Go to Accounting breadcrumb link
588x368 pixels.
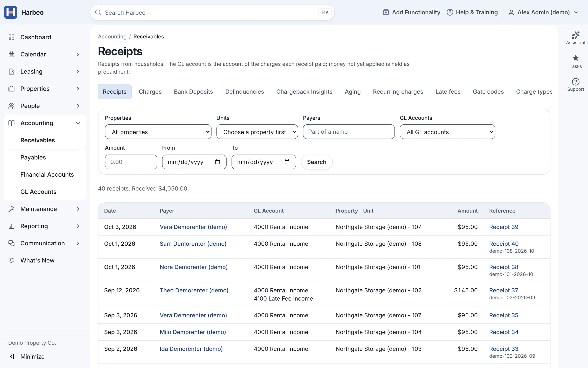[x=112, y=37]
